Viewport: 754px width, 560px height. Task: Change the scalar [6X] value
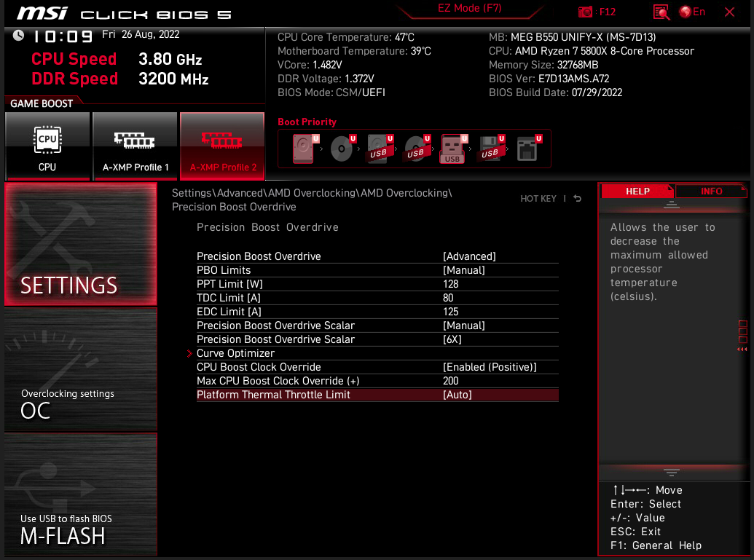tap(452, 339)
